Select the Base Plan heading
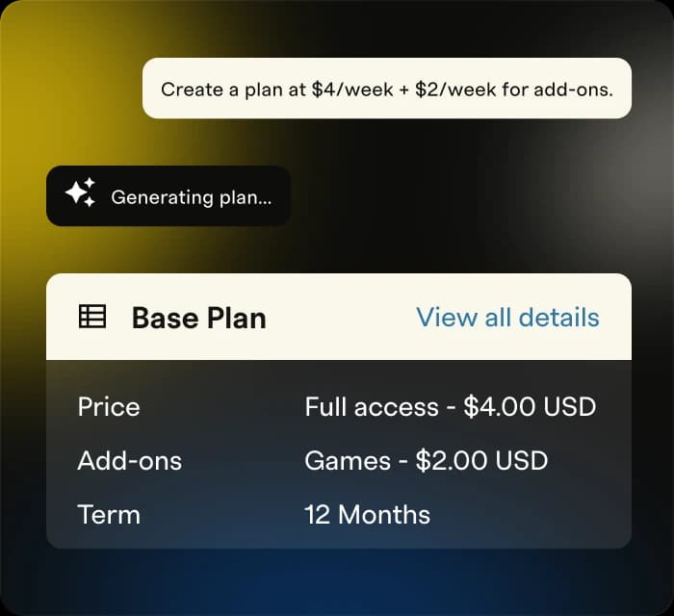Image resolution: width=674 pixels, height=616 pixels. click(198, 318)
